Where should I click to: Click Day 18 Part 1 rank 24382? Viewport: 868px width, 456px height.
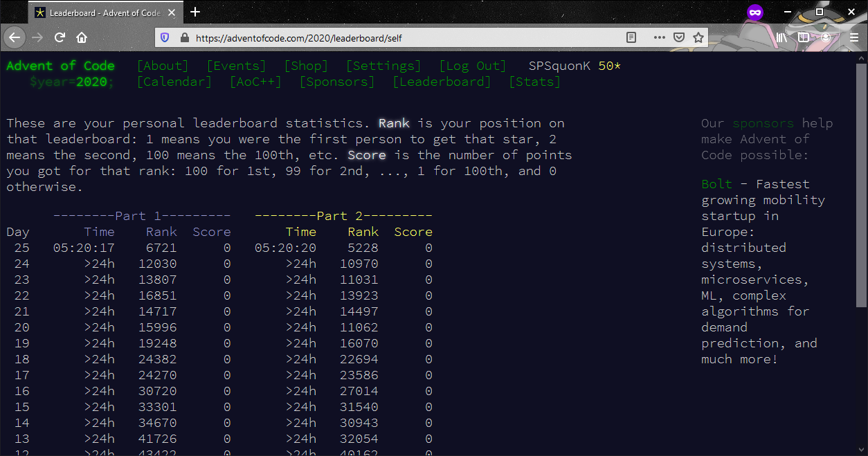click(x=157, y=359)
